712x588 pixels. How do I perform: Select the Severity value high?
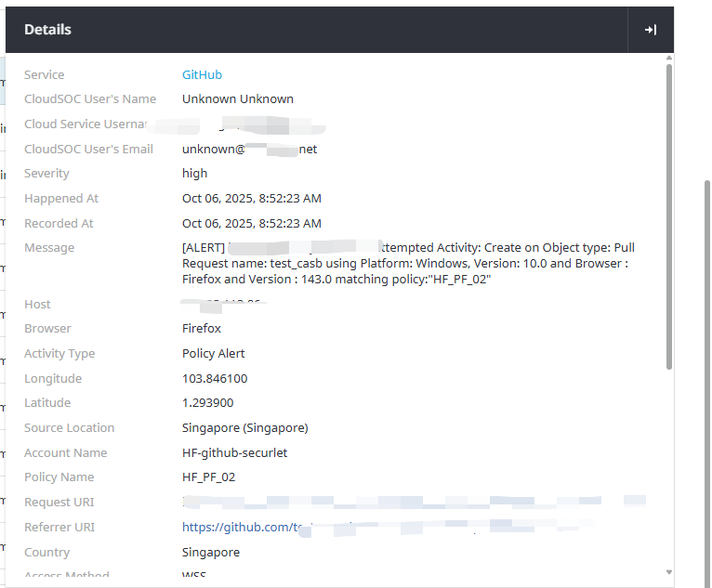click(194, 174)
